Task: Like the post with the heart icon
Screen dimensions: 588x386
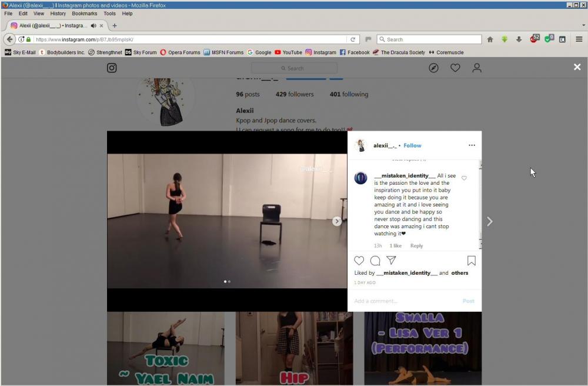Action: coord(359,261)
